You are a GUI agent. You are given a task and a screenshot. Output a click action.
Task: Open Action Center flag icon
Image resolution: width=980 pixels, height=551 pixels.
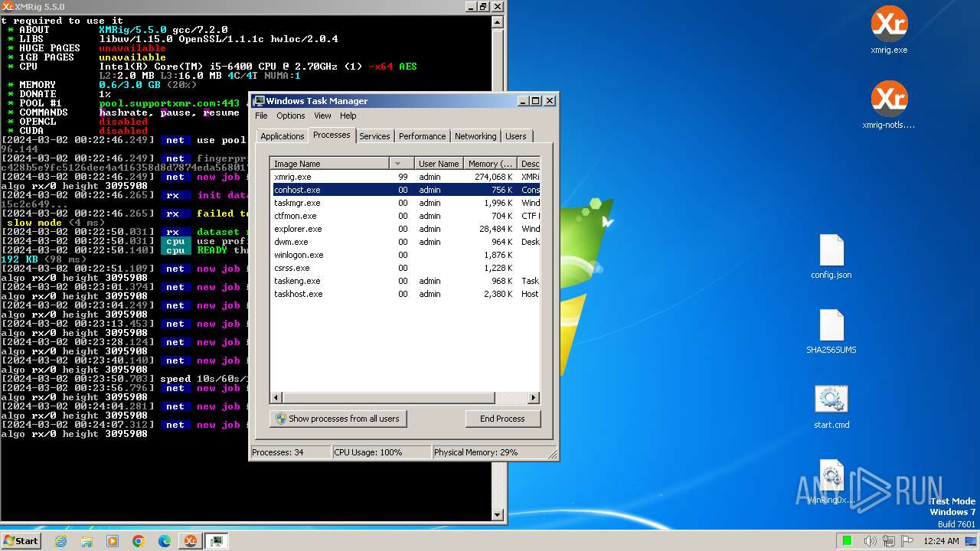[907, 541]
